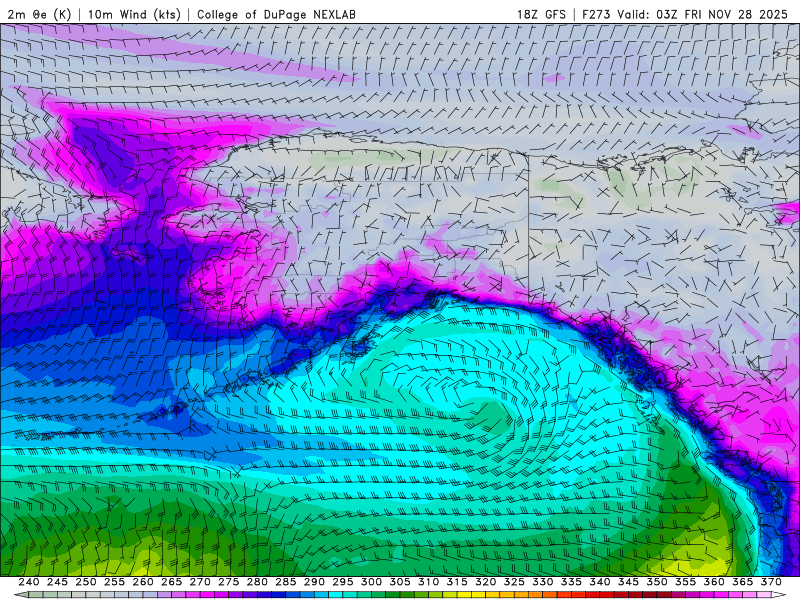This screenshot has height=600, width=800.
Task: Click the 350 color scale label
Action: pyautogui.click(x=657, y=582)
